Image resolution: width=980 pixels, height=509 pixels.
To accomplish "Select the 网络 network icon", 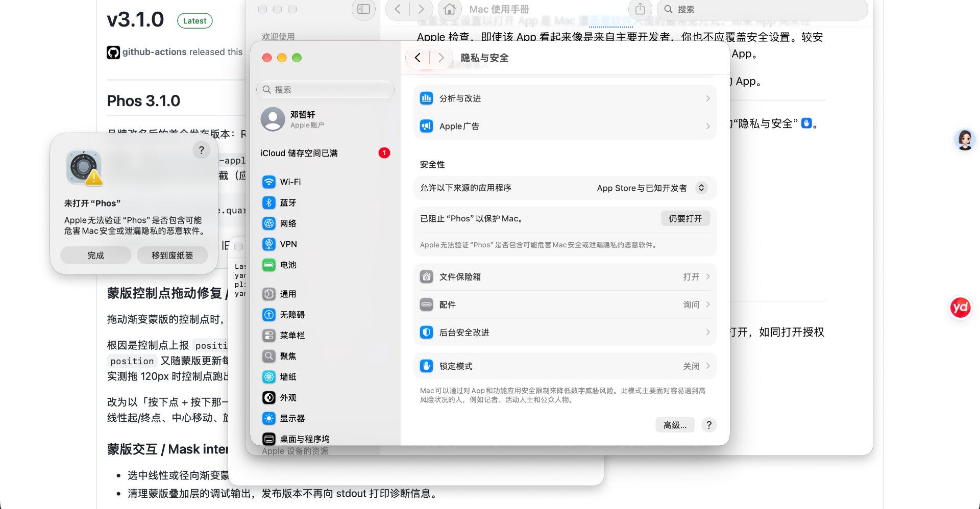I will 269,223.
